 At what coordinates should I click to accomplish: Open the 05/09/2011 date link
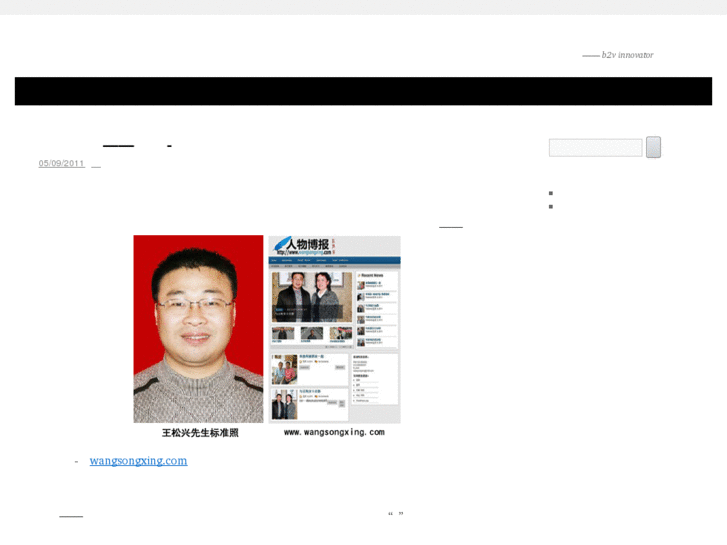pyautogui.click(x=61, y=163)
